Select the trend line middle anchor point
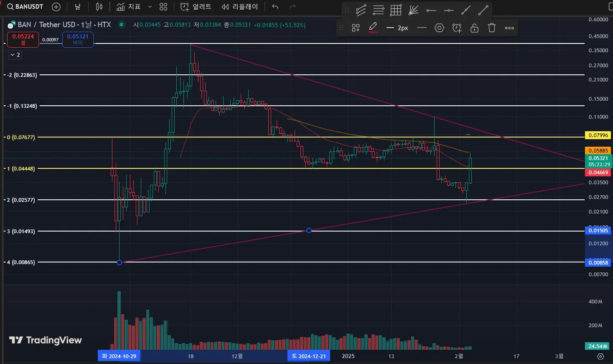This screenshot has width=613, height=364. tap(309, 230)
